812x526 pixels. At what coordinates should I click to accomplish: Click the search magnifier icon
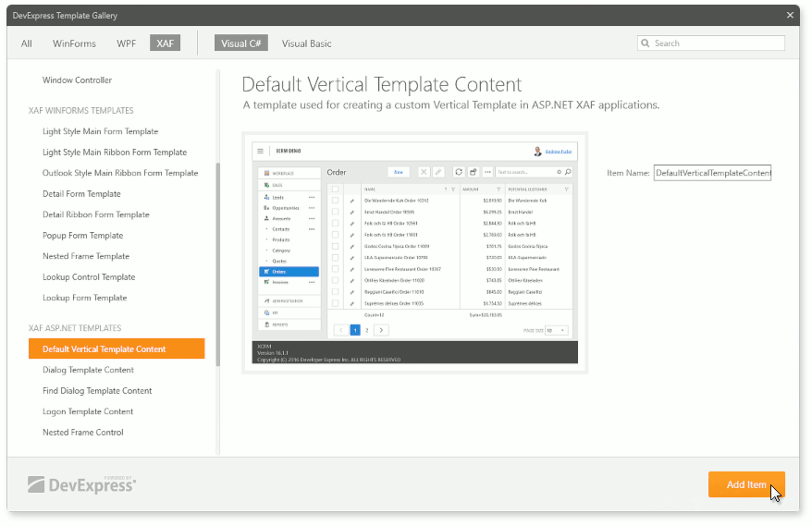point(646,43)
